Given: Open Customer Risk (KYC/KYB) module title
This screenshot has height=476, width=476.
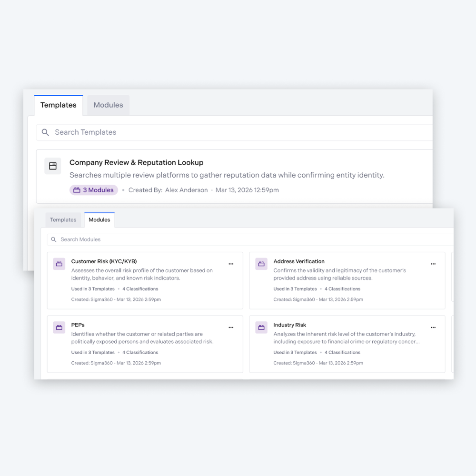Looking at the screenshot, I should tap(104, 261).
